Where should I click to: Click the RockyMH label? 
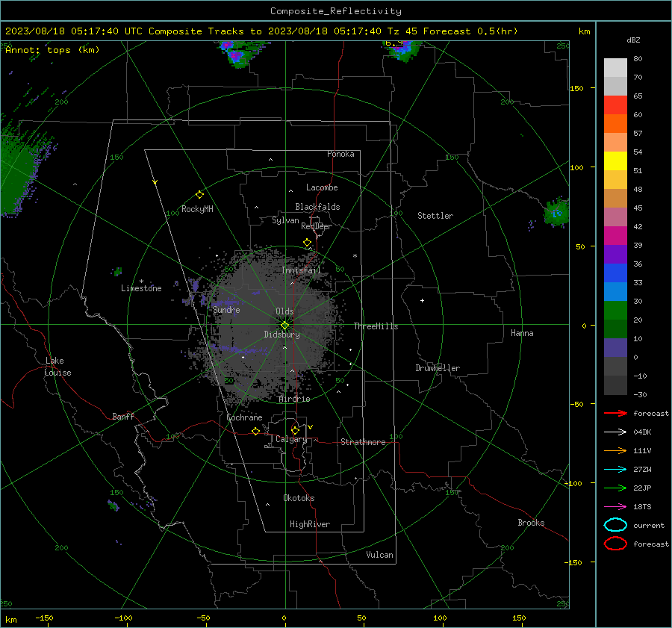tap(197, 209)
